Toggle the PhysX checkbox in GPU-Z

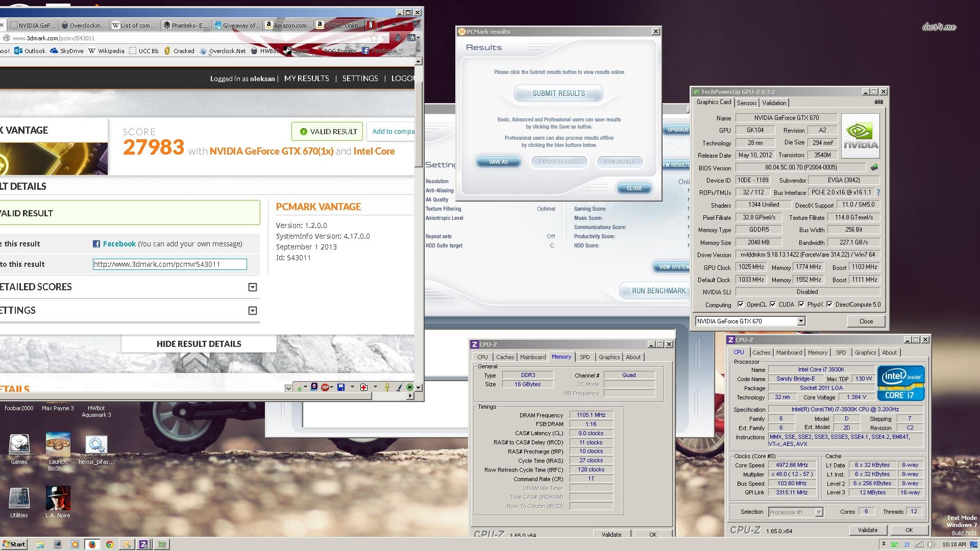tap(801, 305)
